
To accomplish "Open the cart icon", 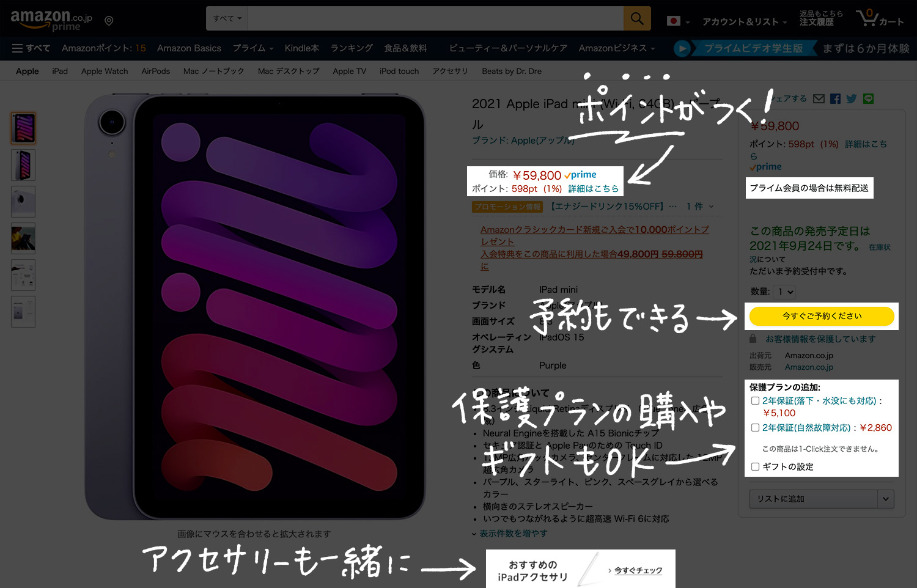I will [x=880, y=19].
